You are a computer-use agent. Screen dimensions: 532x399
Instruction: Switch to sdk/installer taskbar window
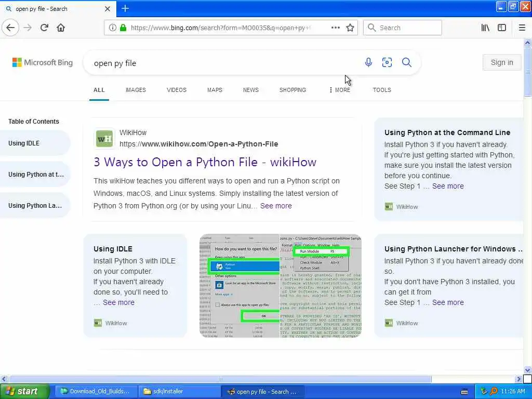point(179,392)
